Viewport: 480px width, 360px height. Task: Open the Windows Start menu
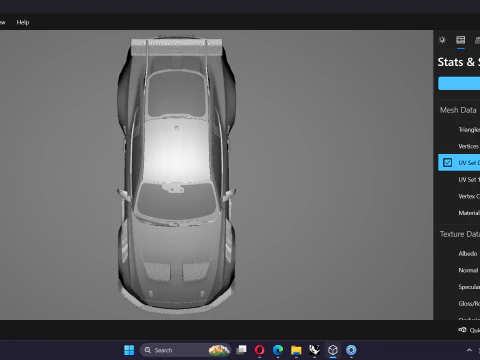coord(129,350)
